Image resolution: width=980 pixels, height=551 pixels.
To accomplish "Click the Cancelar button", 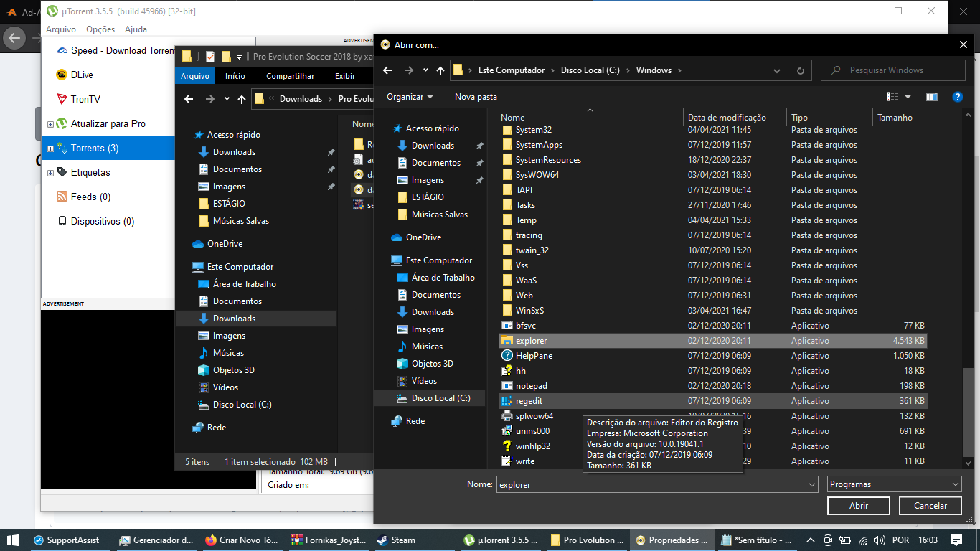I will pos(930,506).
